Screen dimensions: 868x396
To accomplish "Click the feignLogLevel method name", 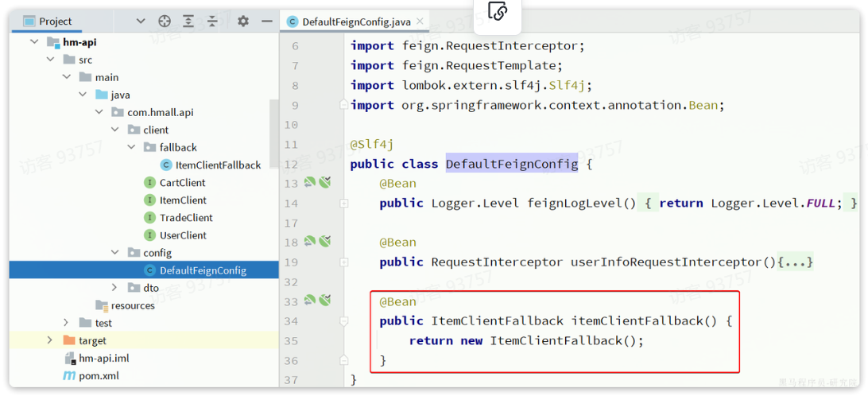I will pos(574,204).
